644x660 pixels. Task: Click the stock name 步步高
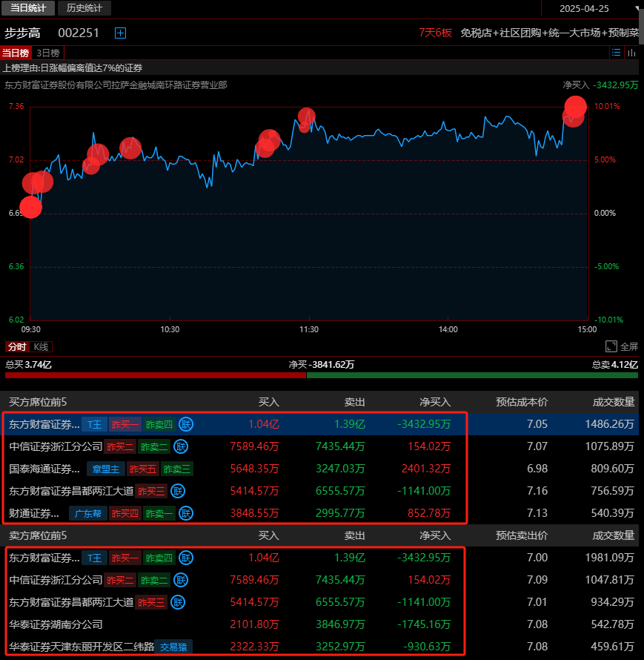[22, 33]
